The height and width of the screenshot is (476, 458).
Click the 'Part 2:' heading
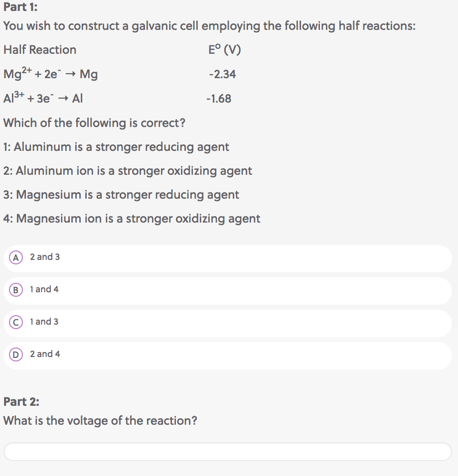click(x=21, y=402)
